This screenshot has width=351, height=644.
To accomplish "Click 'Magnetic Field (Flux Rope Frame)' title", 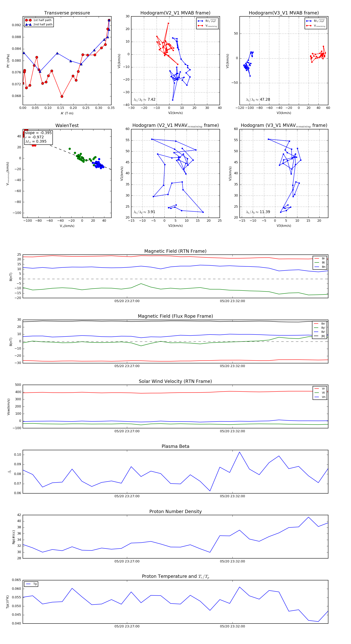I will (x=175, y=316).
